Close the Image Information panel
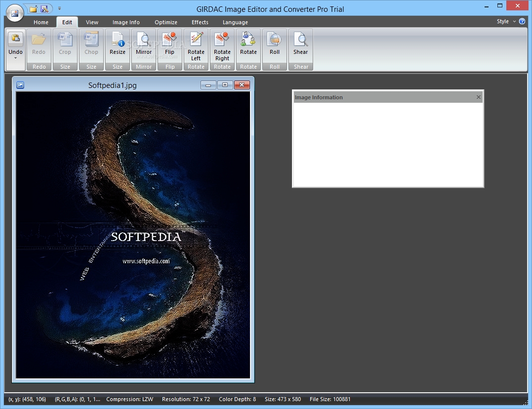Viewport: 532px width, 409px height. click(x=478, y=97)
